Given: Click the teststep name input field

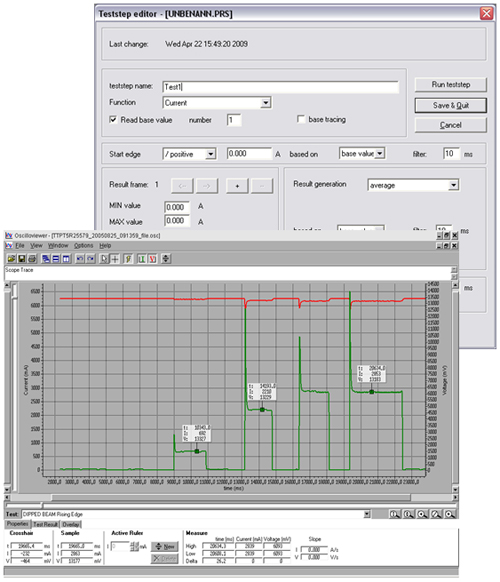Looking at the screenshot, I should coord(281,87).
